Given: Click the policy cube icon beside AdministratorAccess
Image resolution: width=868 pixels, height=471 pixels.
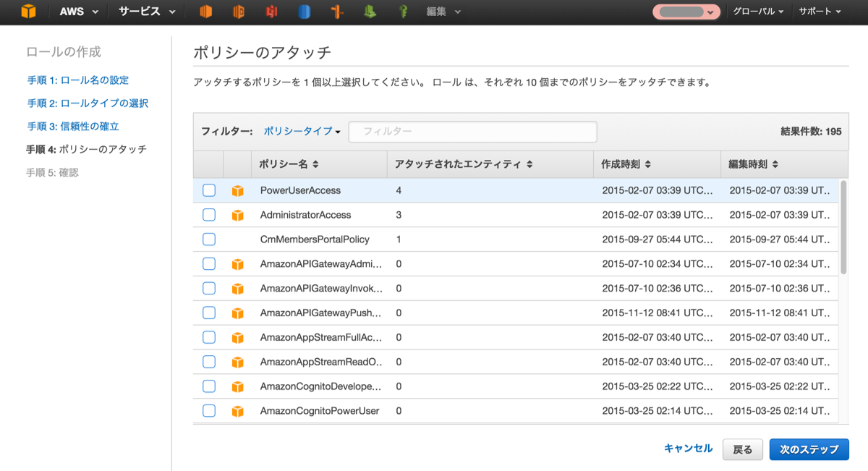Looking at the screenshot, I should (237, 216).
